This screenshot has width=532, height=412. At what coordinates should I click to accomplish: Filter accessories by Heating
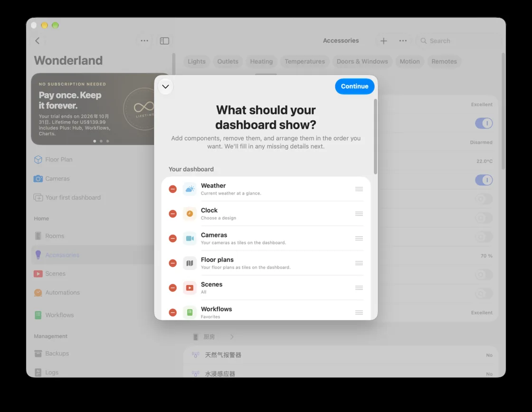coord(261,61)
